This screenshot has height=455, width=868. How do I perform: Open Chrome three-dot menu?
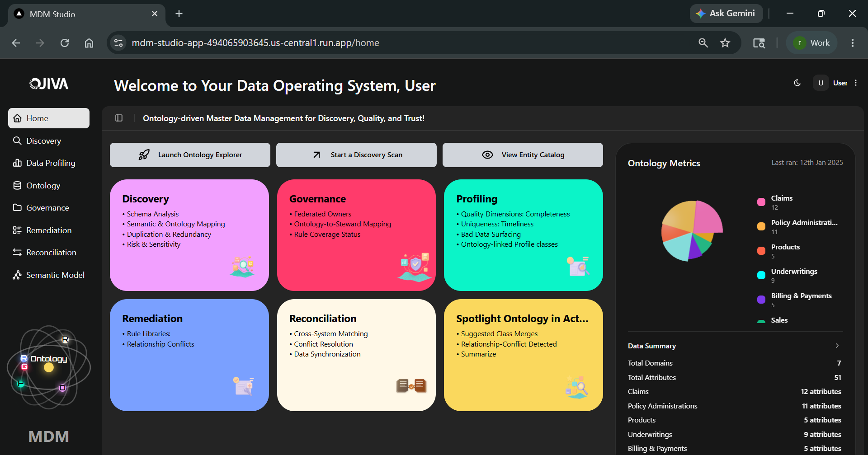click(853, 43)
